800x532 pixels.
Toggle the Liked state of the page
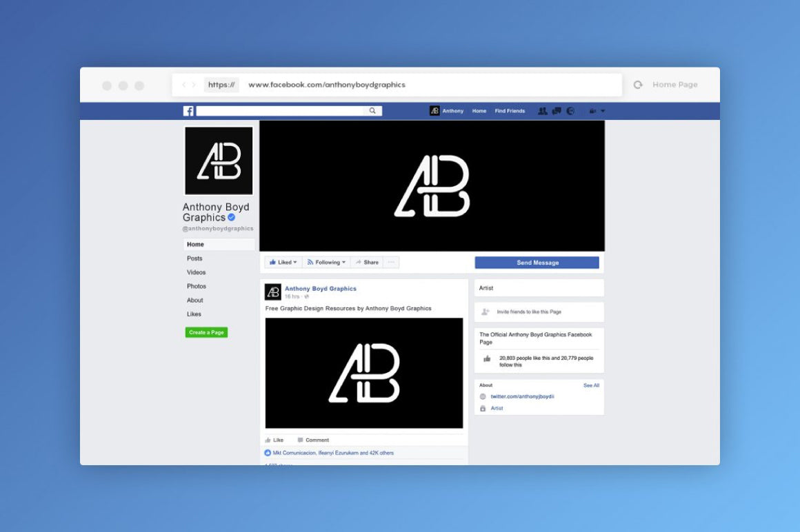[280, 262]
